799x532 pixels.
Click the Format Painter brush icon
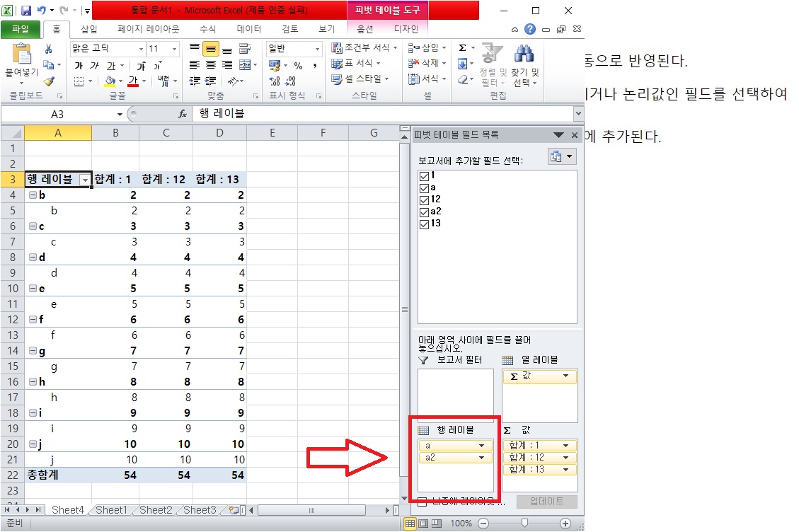pos(48,81)
